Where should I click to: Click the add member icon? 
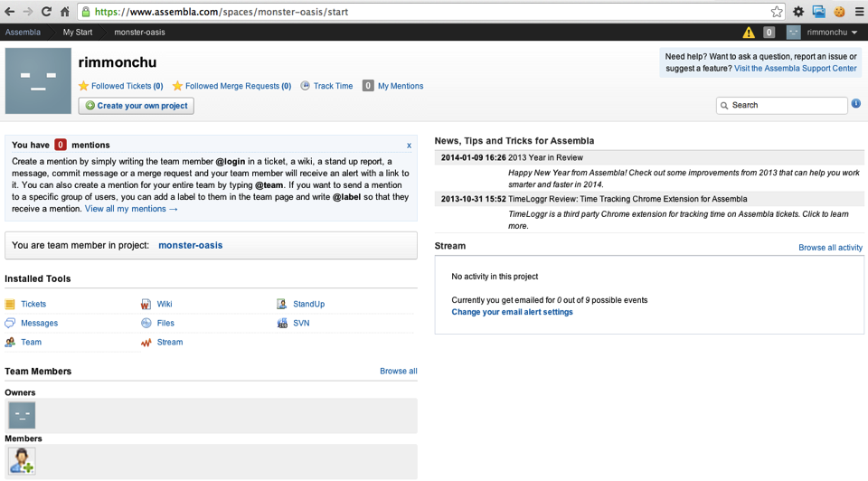[x=22, y=460]
